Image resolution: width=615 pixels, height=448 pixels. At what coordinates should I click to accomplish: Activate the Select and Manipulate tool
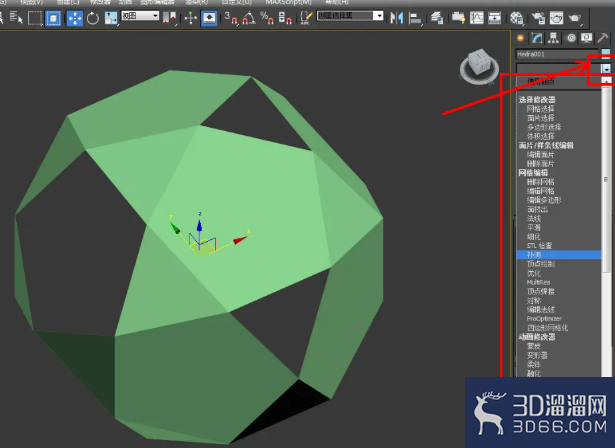(191, 18)
